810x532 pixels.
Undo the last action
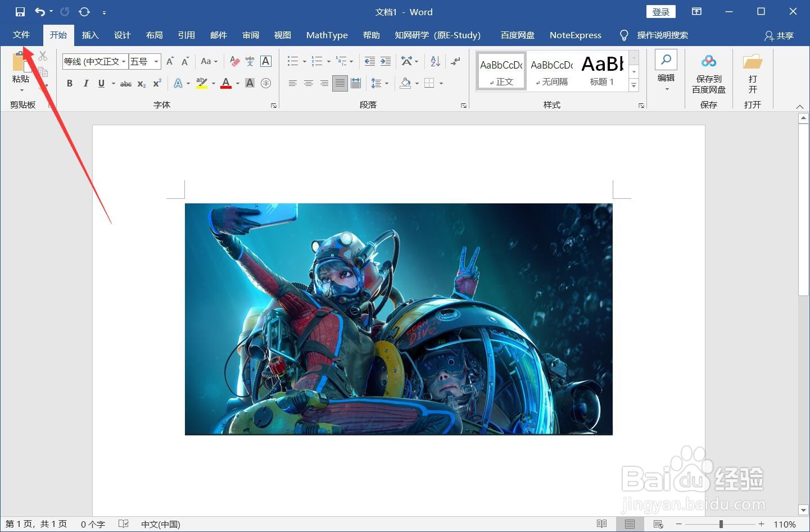(x=40, y=12)
